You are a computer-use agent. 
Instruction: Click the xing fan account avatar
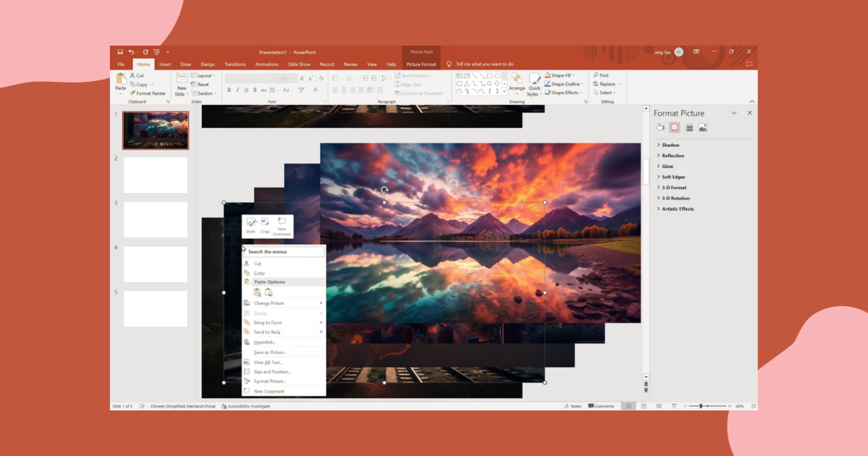[x=678, y=52]
